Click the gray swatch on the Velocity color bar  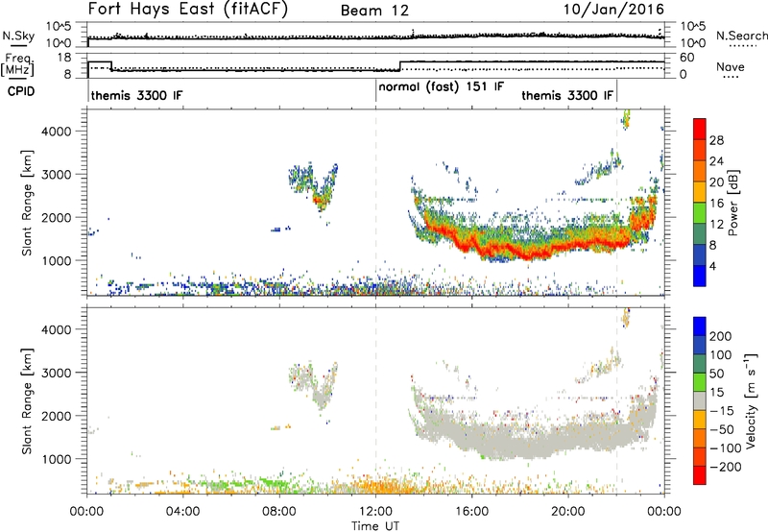pyautogui.click(x=700, y=400)
